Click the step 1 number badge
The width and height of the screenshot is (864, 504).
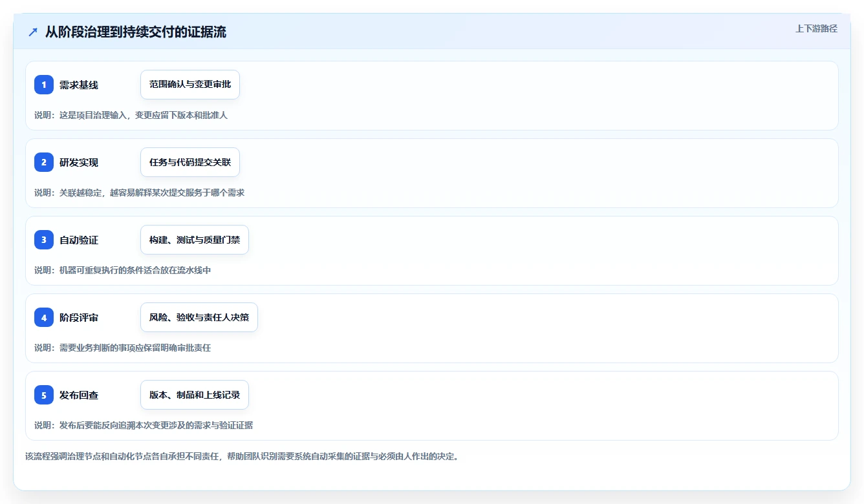point(44,85)
